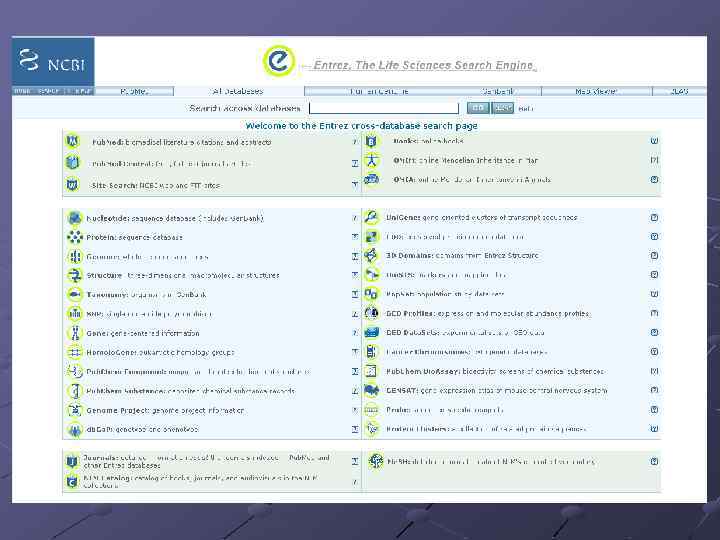Switch to the Map Viewer tab
720x540 pixels.
[596, 91]
